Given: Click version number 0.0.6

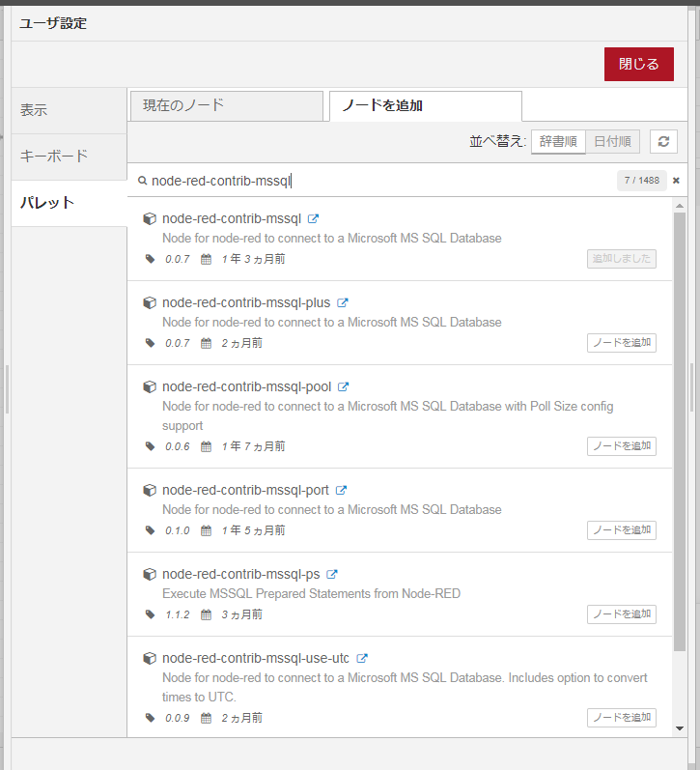Looking at the screenshot, I should coord(178,446).
